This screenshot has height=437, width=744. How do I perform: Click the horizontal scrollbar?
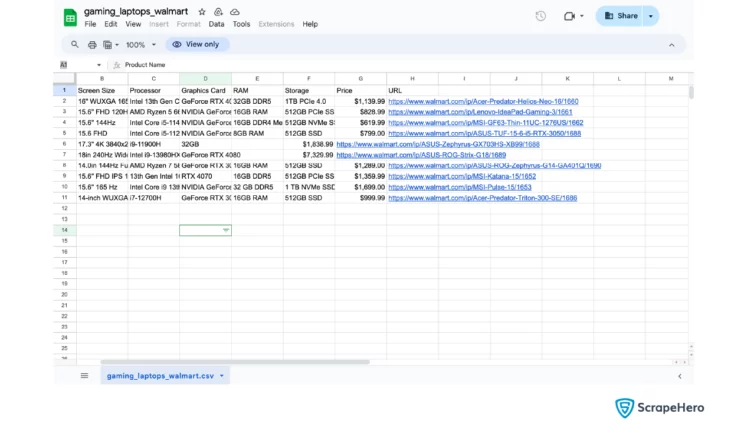235,362
